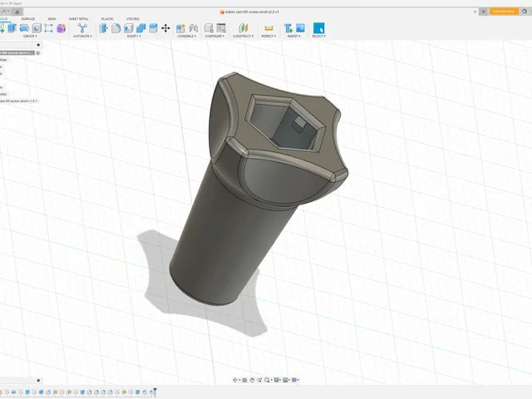Click the Home icon in the title bar
This screenshot has width=532, height=399.
tap(17, 12)
